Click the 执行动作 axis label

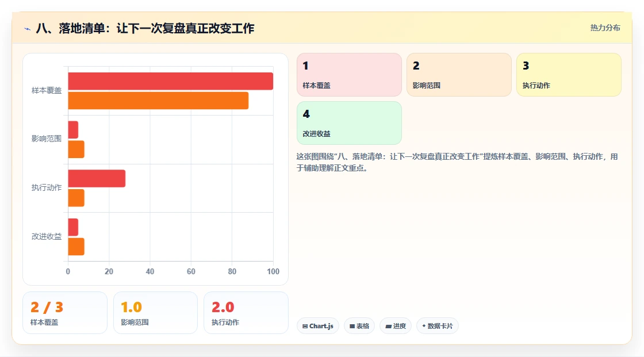point(47,188)
